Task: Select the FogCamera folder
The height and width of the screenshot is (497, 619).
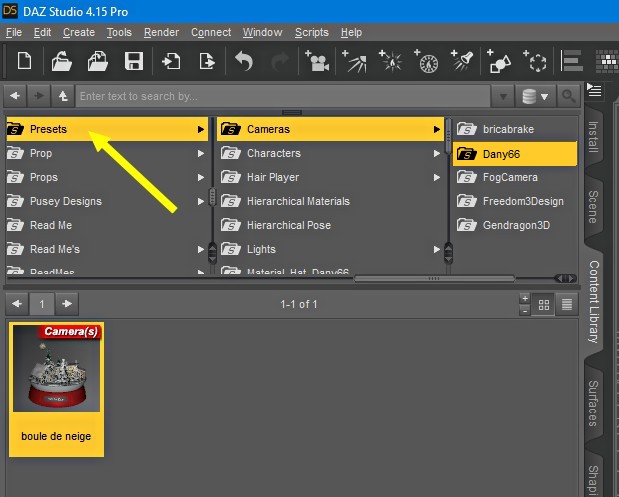Action: pos(515,178)
